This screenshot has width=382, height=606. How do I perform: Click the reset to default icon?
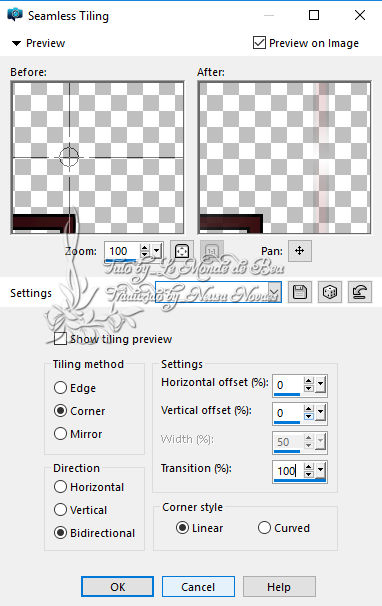360,292
